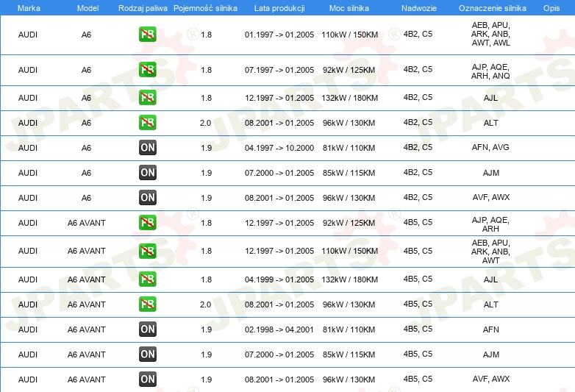Click ON diesel icon in A6 AVANT AVF, AWX row

pyautogui.click(x=147, y=379)
